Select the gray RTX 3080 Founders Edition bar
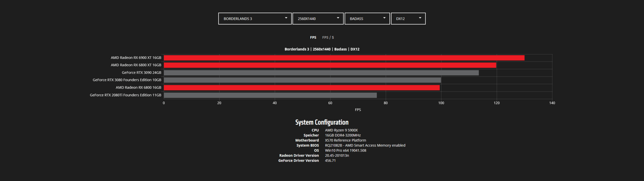 point(302,80)
